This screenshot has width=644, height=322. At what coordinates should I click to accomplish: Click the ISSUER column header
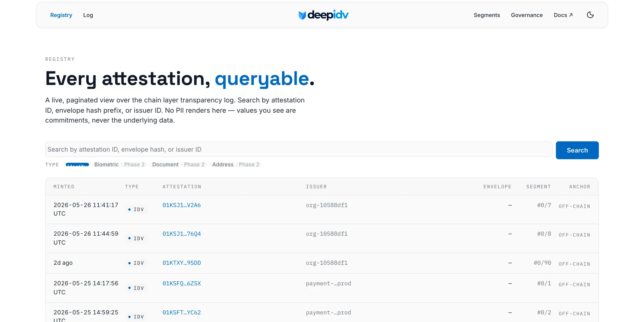[x=316, y=187]
